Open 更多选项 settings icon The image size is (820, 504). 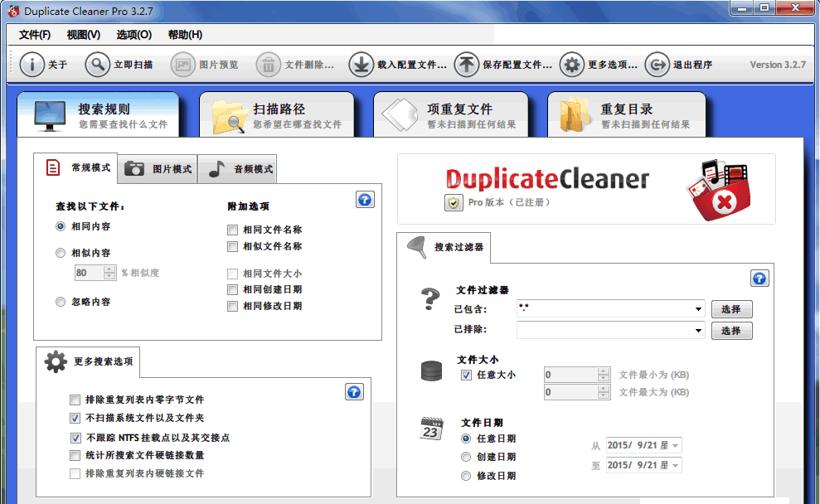(570, 64)
